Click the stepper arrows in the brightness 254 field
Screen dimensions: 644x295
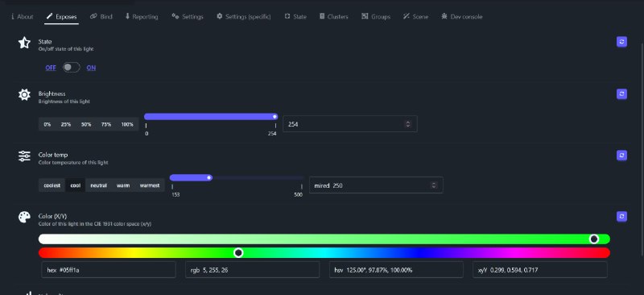408,124
